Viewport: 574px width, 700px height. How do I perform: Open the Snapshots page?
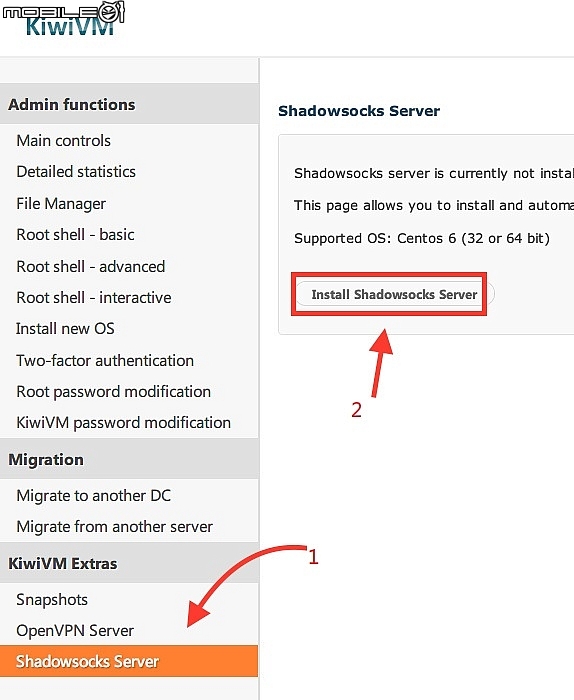(52, 600)
